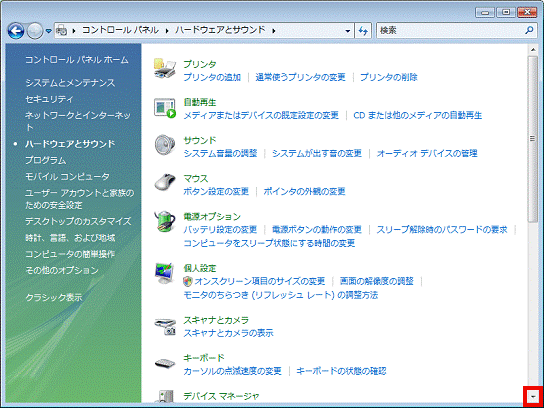Image resolution: width=544 pixels, height=408 pixels.
Task: Click the Printers category icon
Action: coord(164,69)
